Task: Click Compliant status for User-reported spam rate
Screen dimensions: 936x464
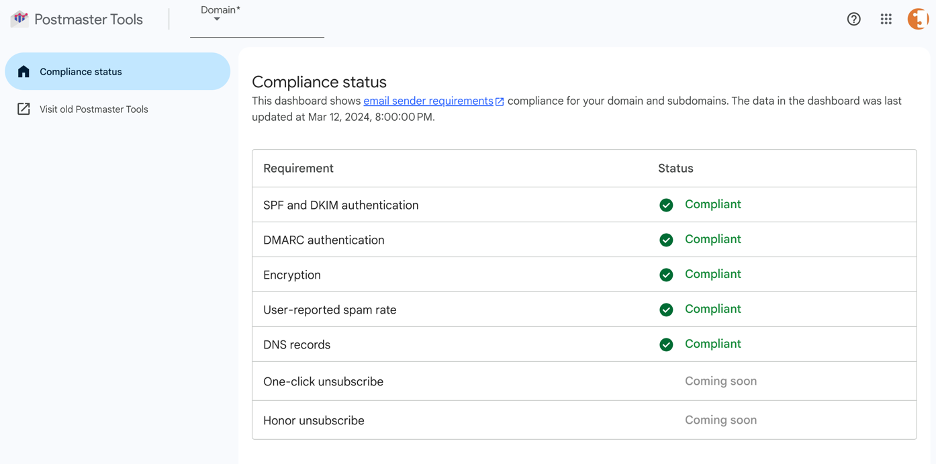Action: point(713,309)
